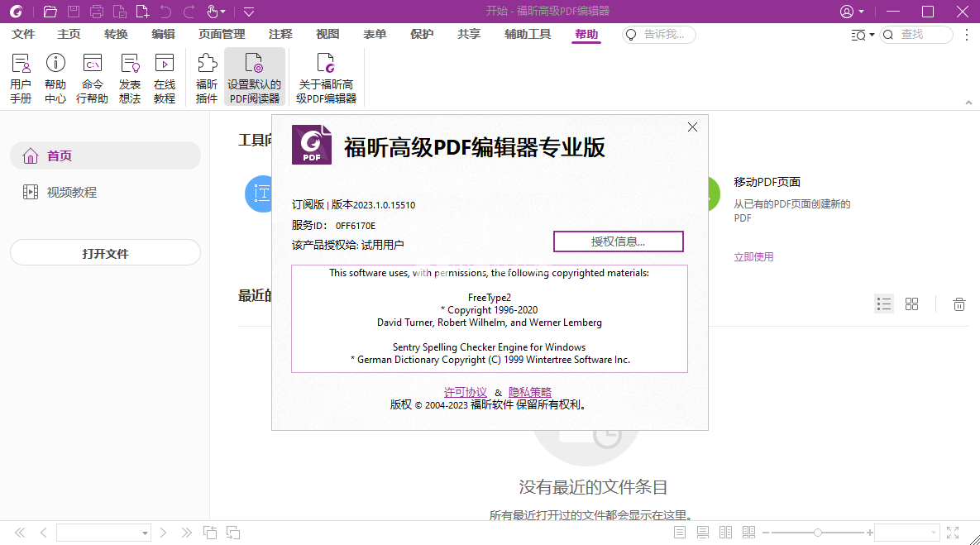Click the zoom slider handle
Image resolution: width=980 pixels, height=545 pixels.
(818, 533)
